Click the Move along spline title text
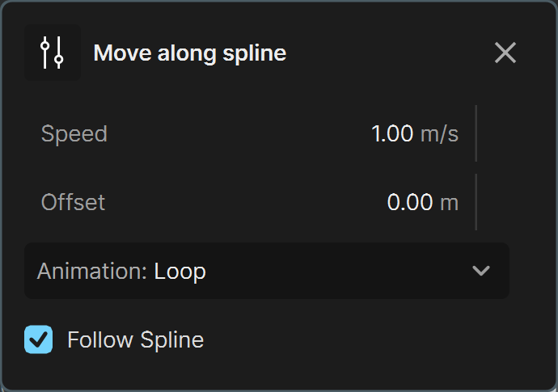 pos(190,53)
